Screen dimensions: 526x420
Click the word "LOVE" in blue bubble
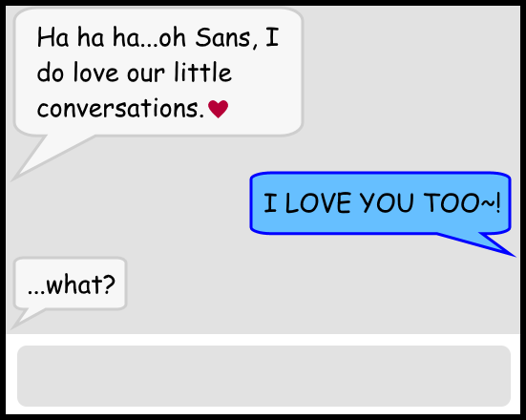pyautogui.click(x=317, y=203)
